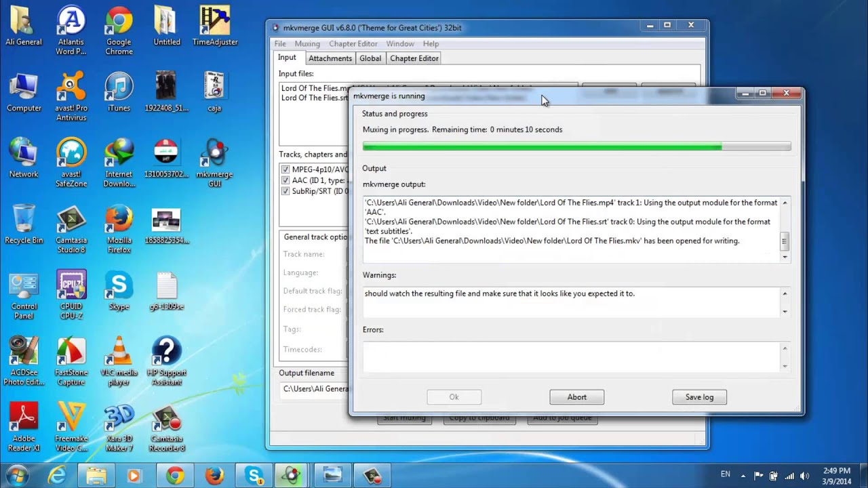Screen dimensions: 868x488
Task: Open Computer desktop icon
Action: [x=24, y=92]
